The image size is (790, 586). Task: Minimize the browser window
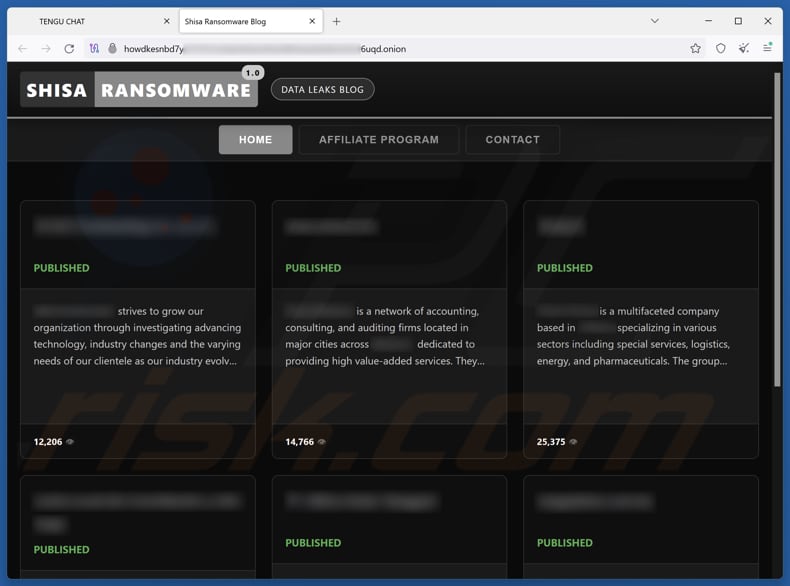708,21
